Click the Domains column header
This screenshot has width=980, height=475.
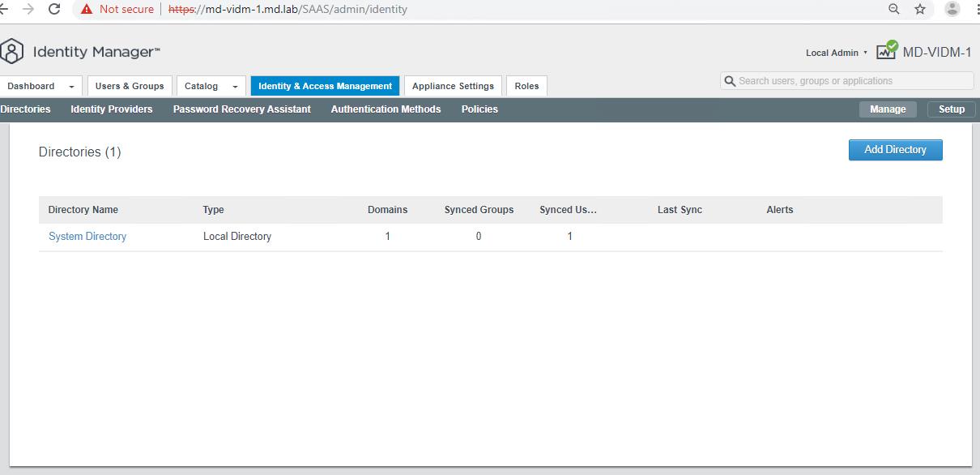point(387,210)
